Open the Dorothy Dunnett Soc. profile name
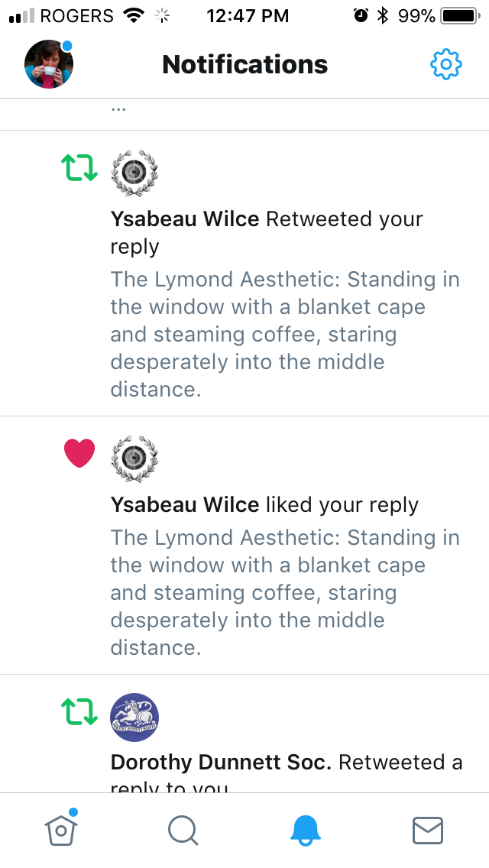The image size is (489, 868). point(221,763)
